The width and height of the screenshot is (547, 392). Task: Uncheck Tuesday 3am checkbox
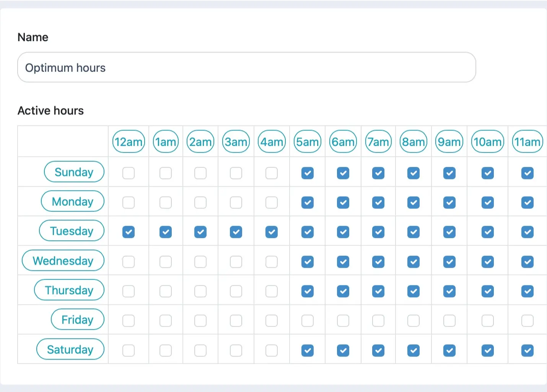pos(236,232)
